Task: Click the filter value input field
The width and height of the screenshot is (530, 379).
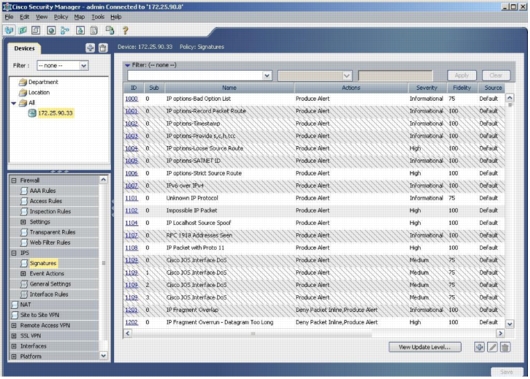Action: (395, 75)
